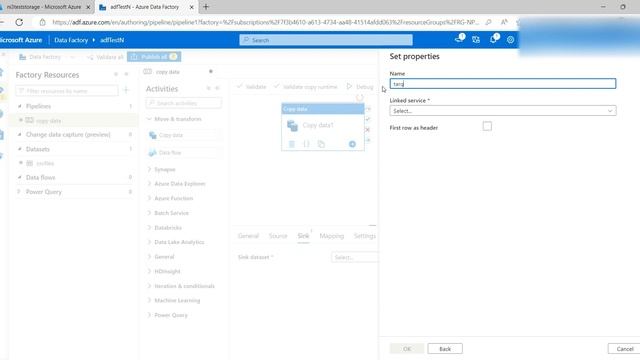Click the Name input field
Image resolution: width=640 pixels, height=360 pixels.
[502, 84]
